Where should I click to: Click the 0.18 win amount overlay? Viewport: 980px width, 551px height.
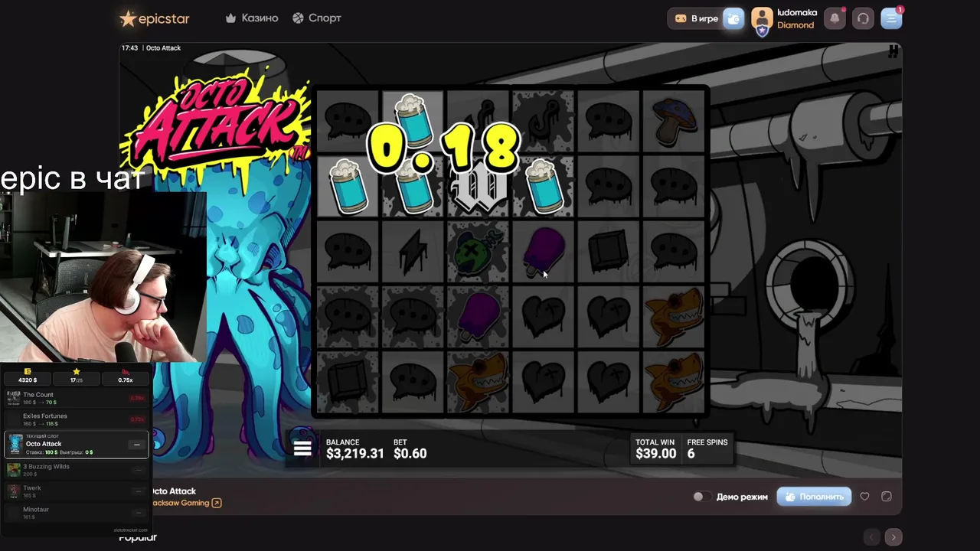[x=443, y=148]
